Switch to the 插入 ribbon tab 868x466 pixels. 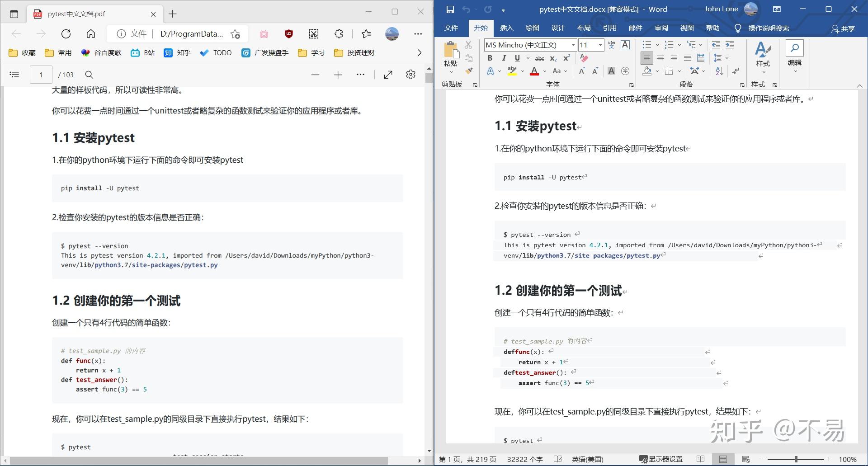(506, 28)
